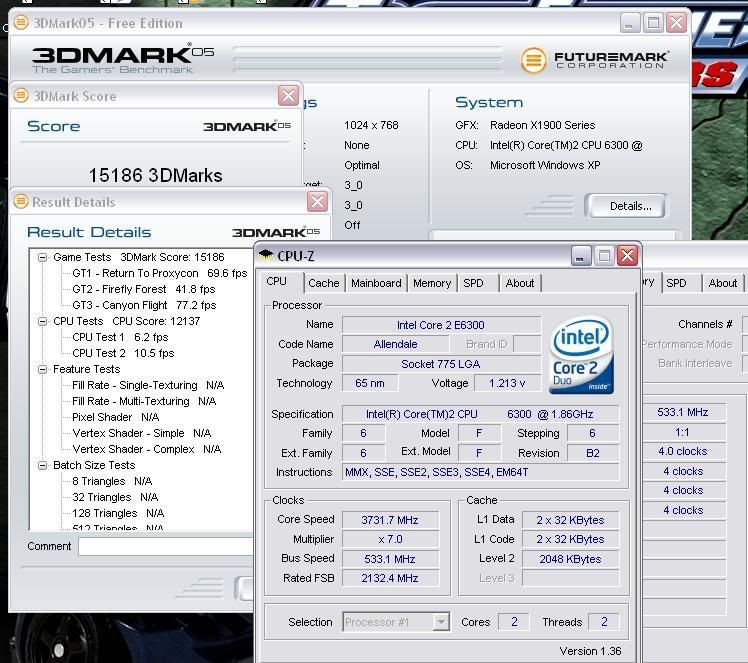748x663 pixels.
Task: Collapse the CPU Tests tree node
Action: tap(43, 322)
